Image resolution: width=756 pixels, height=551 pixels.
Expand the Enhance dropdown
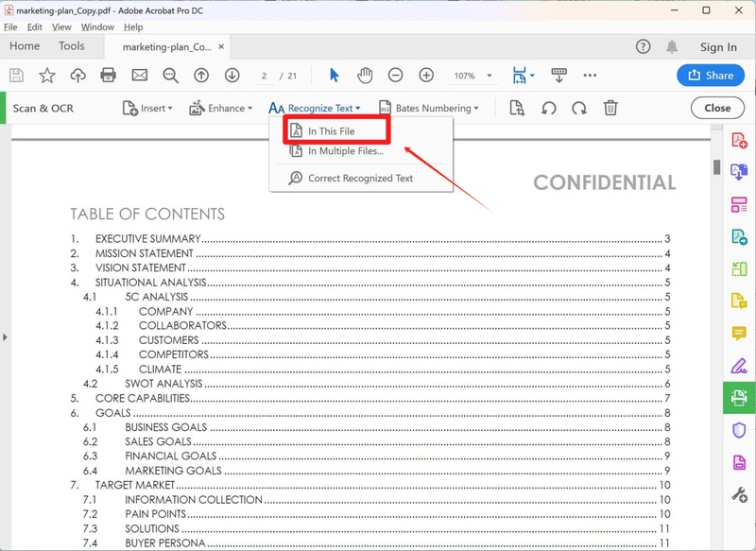221,108
